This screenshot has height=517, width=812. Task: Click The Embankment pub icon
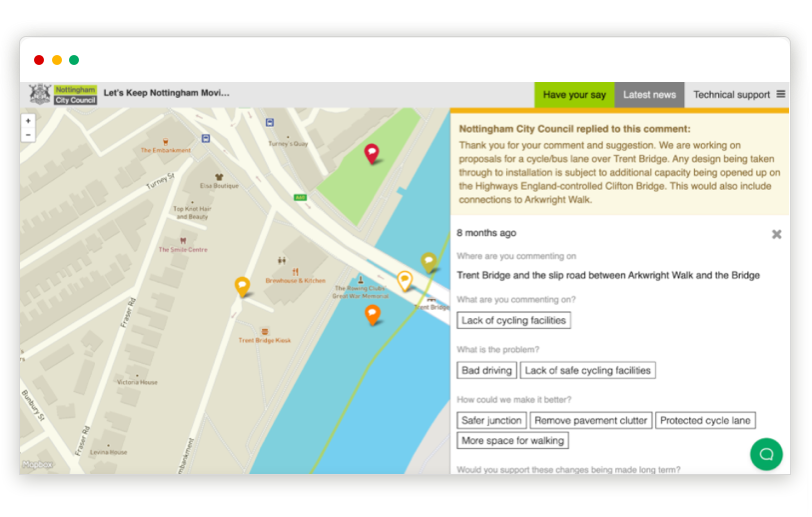[x=165, y=141]
